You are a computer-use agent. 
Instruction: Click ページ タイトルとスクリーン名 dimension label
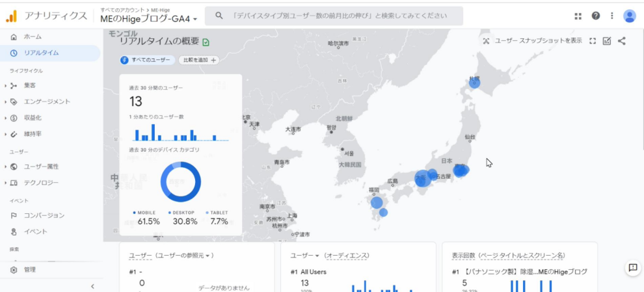click(522, 256)
